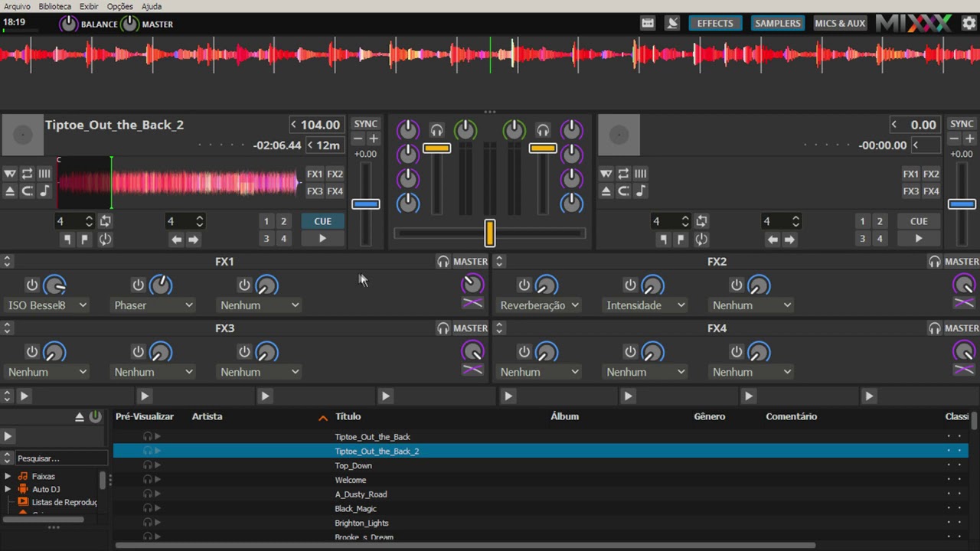Eject track from deck 2

(606, 191)
